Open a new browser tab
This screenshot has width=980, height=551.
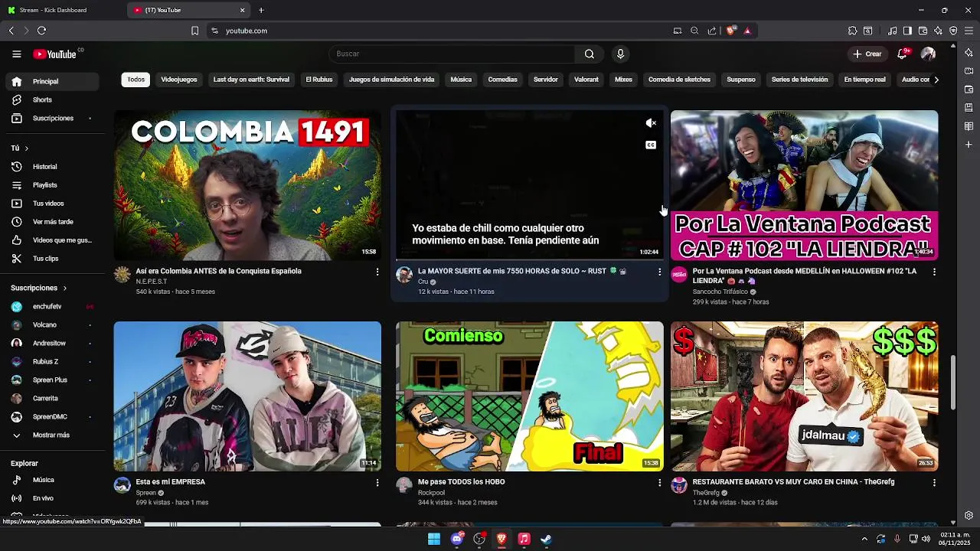[x=261, y=10]
